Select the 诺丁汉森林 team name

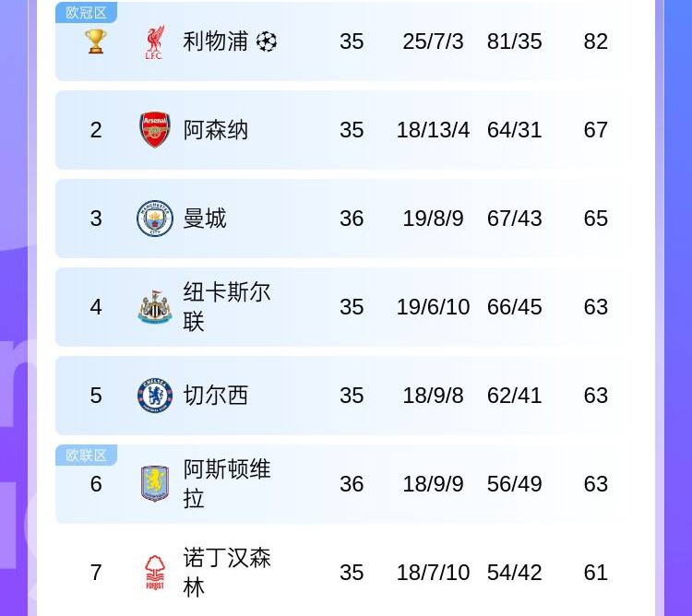pyautogui.click(x=226, y=573)
